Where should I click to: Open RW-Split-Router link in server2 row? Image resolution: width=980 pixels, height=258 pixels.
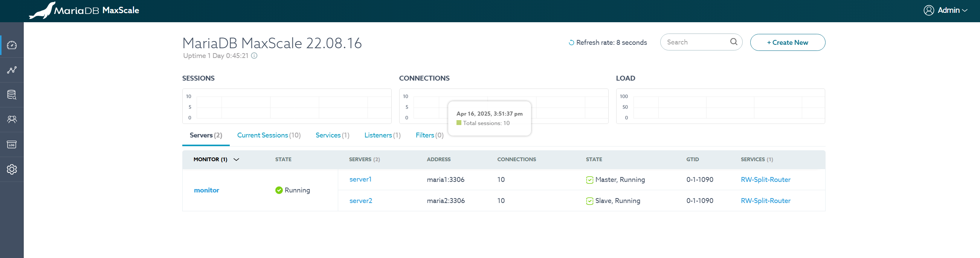coord(765,200)
